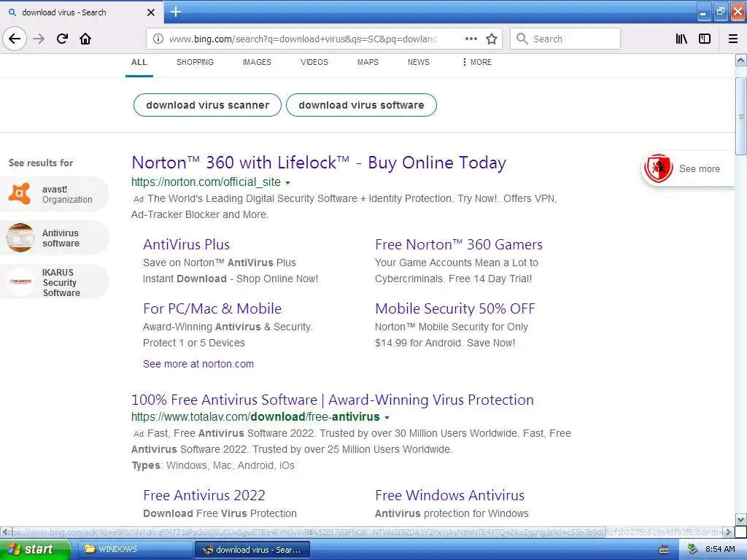
Task: Select download virus scanner suggestion pill
Action: pyautogui.click(x=207, y=105)
